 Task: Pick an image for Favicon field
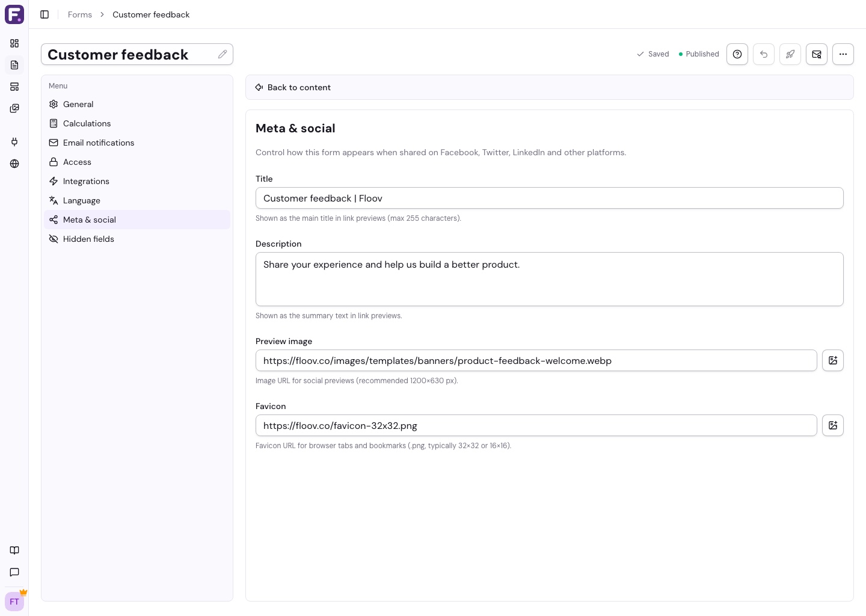[x=833, y=425]
